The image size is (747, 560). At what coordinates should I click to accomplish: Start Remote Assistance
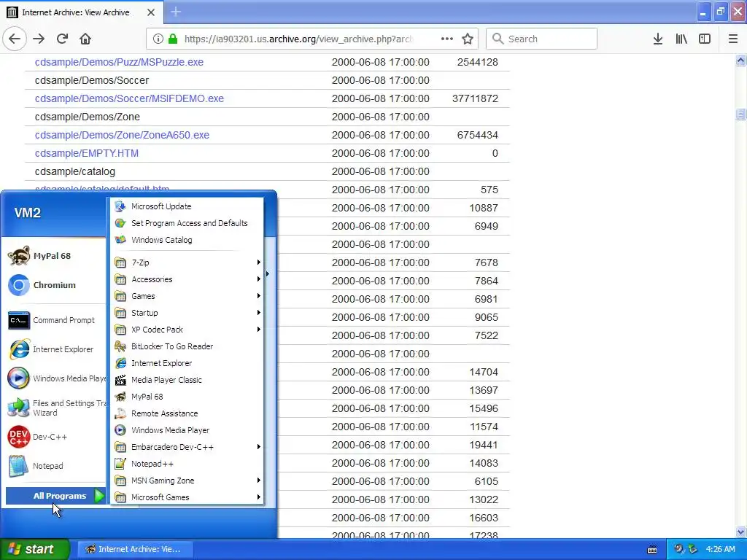tap(187, 413)
